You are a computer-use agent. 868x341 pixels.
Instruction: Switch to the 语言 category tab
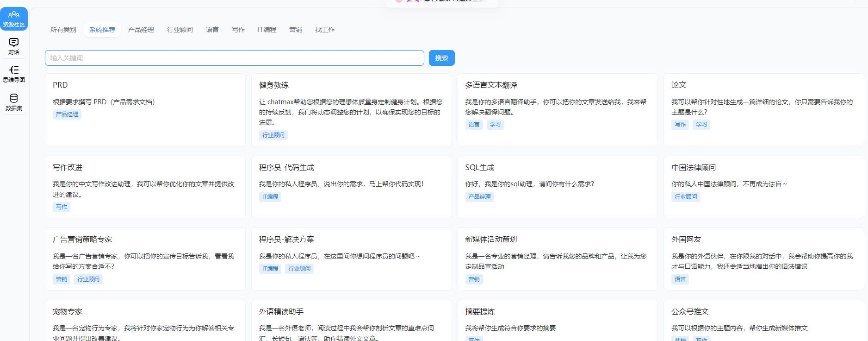pos(212,30)
